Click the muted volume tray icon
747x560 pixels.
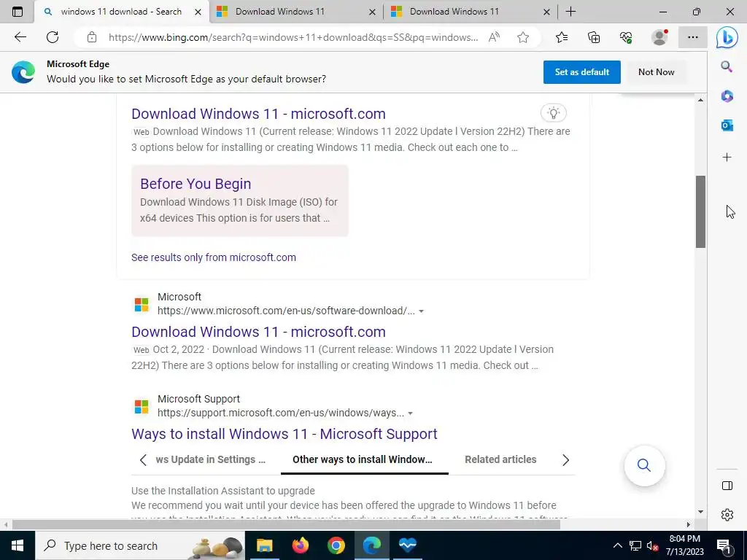[652, 545]
